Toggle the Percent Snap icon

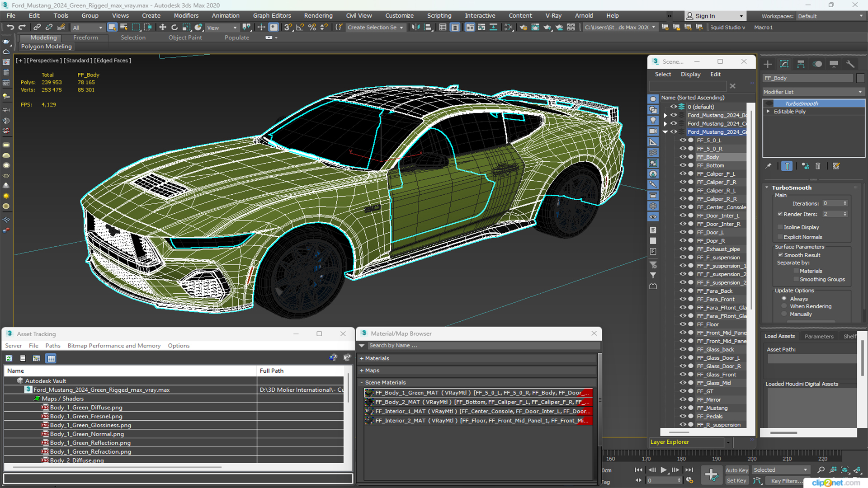tap(311, 27)
